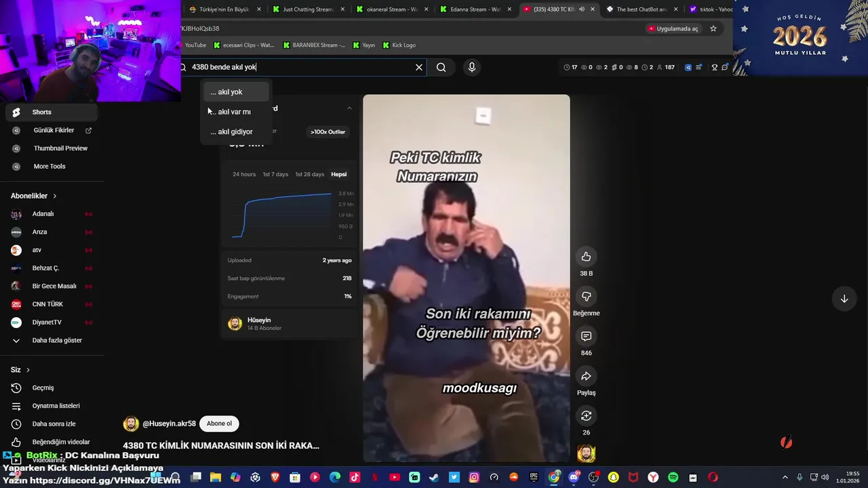Open the Adanalı subscription channel

click(x=52, y=213)
